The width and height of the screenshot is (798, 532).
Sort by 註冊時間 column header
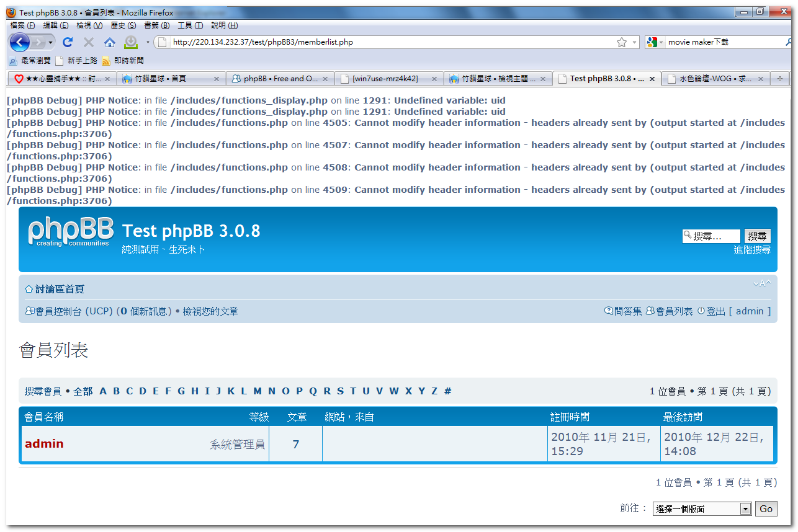tap(570, 417)
